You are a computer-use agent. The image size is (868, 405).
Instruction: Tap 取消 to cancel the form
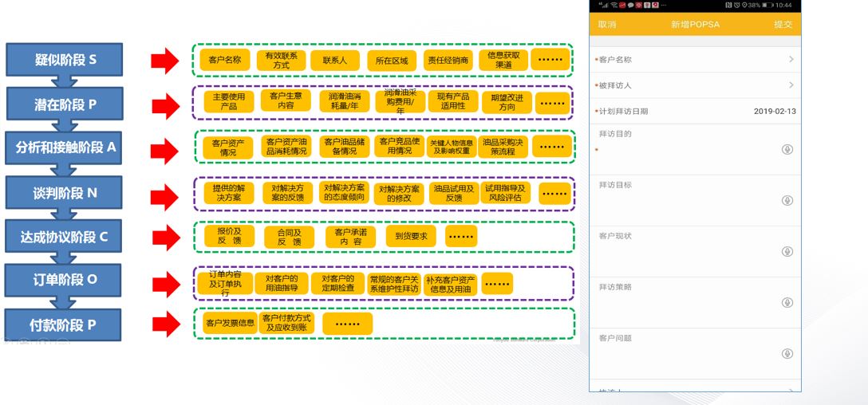pyautogui.click(x=606, y=25)
